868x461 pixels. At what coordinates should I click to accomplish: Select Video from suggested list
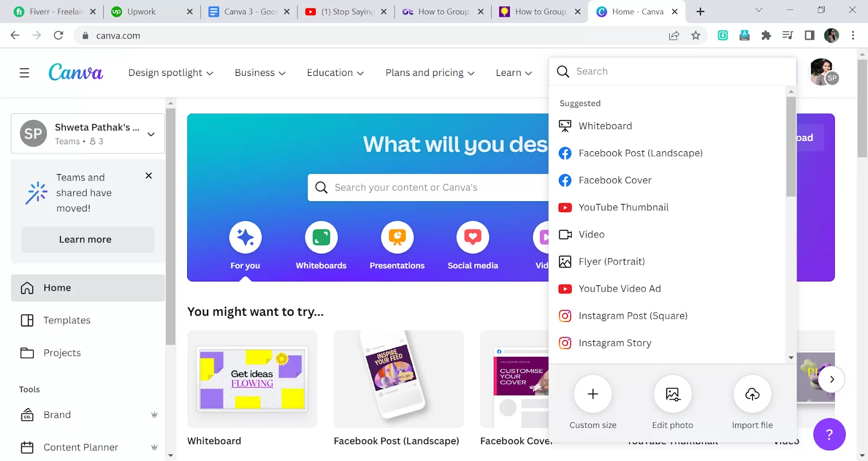[x=667, y=234]
